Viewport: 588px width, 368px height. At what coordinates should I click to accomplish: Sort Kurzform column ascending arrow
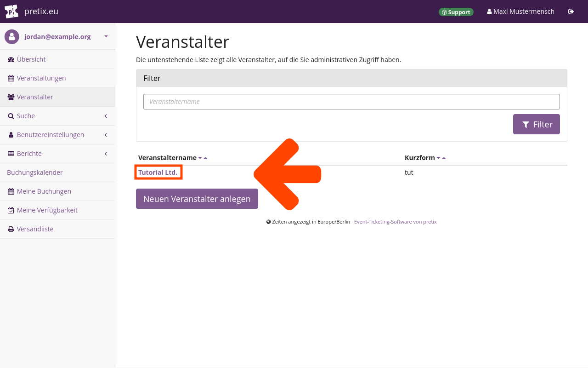tap(444, 158)
